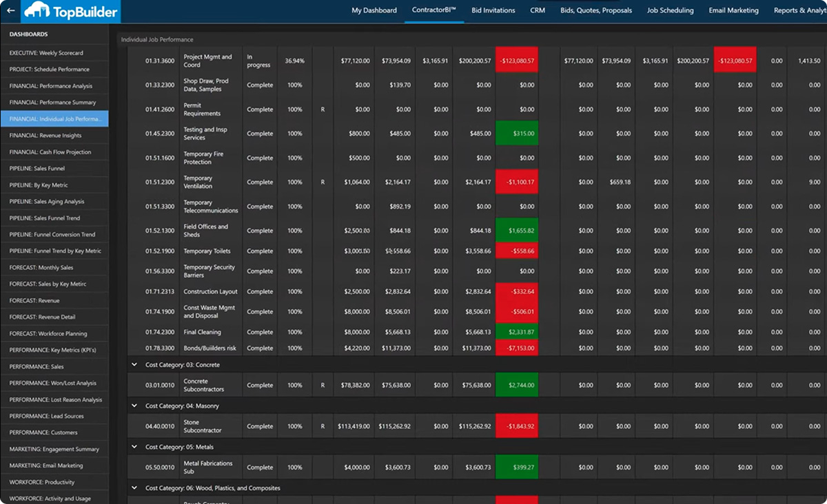Viewport: 827px width, 504px height.
Task: Click the green $315.00 variance cell
Action: tap(517, 134)
